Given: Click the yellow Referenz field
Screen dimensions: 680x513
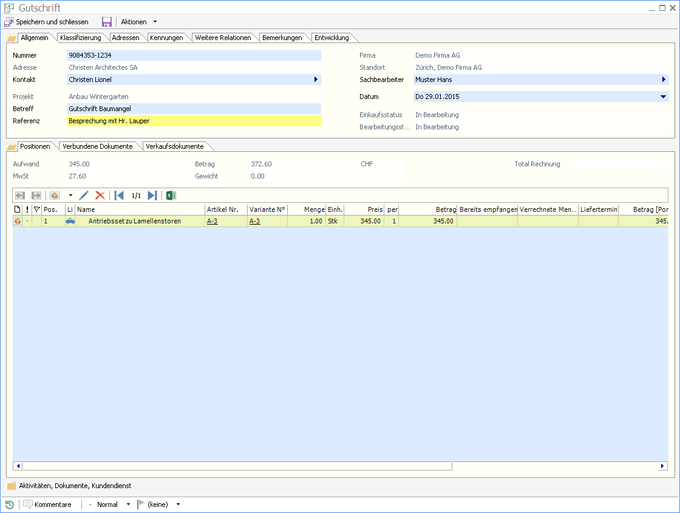Looking at the screenshot, I should [194, 121].
